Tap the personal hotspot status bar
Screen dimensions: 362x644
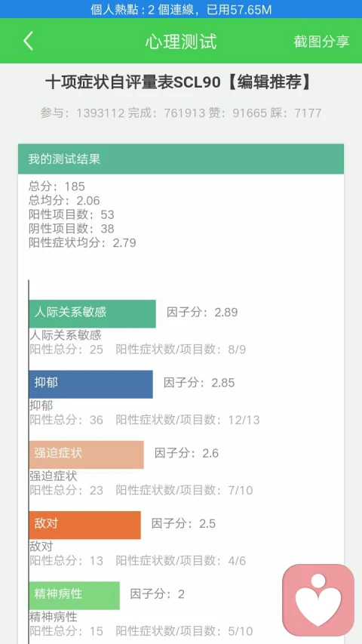point(181,9)
